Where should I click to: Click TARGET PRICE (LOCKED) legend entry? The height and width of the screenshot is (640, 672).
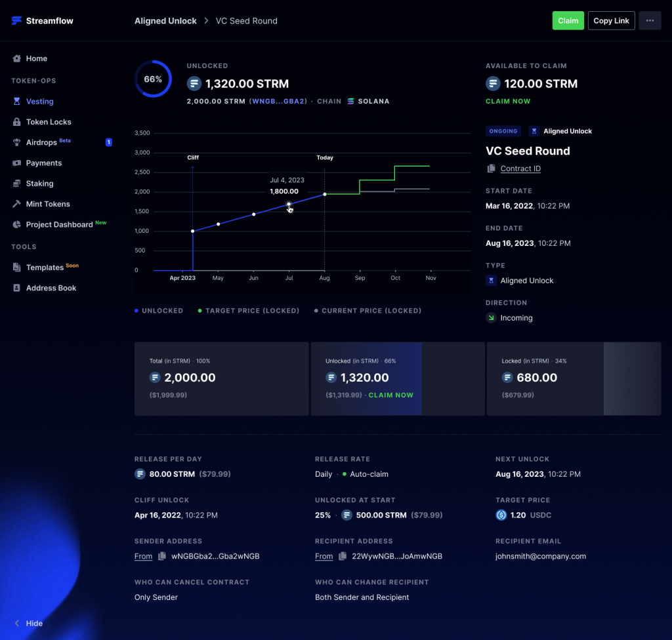click(x=249, y=311)
